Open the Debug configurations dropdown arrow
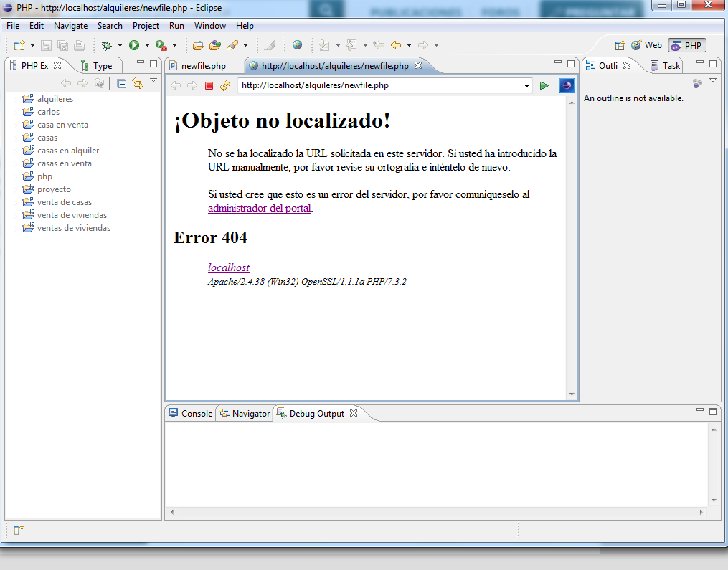 click(120, 45)
